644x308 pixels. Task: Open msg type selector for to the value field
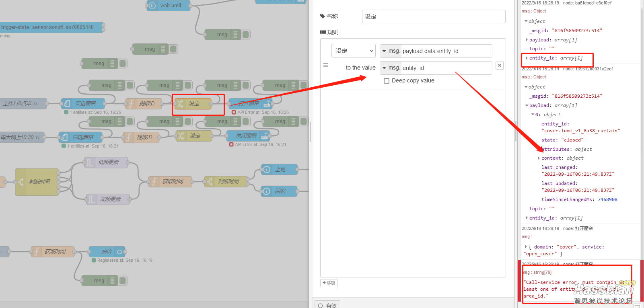click(391, 68)
